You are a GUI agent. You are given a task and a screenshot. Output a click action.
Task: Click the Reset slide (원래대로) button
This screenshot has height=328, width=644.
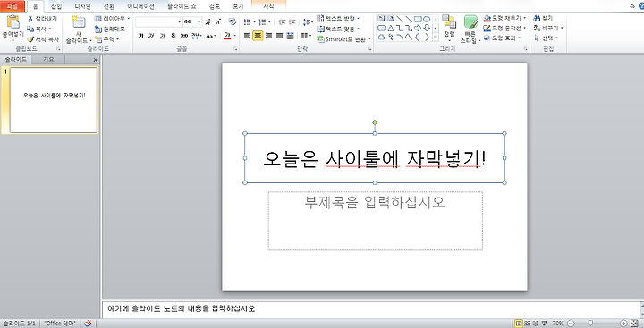coord(109,29)
